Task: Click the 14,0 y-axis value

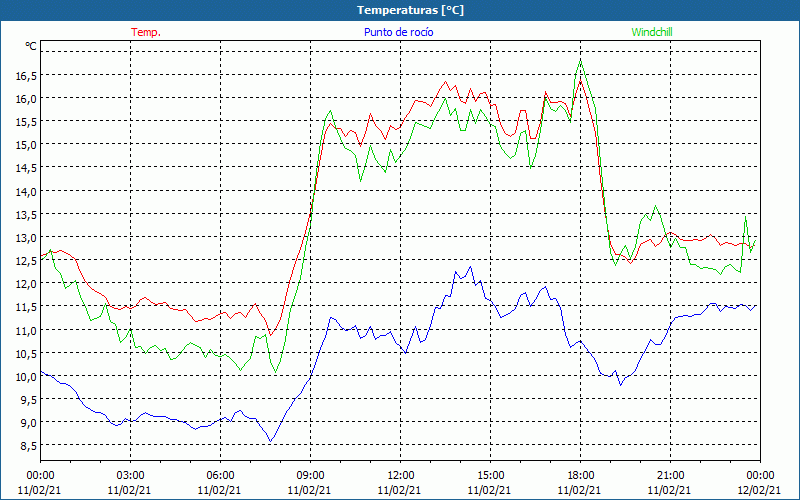Action: click(x=27, y=192)
